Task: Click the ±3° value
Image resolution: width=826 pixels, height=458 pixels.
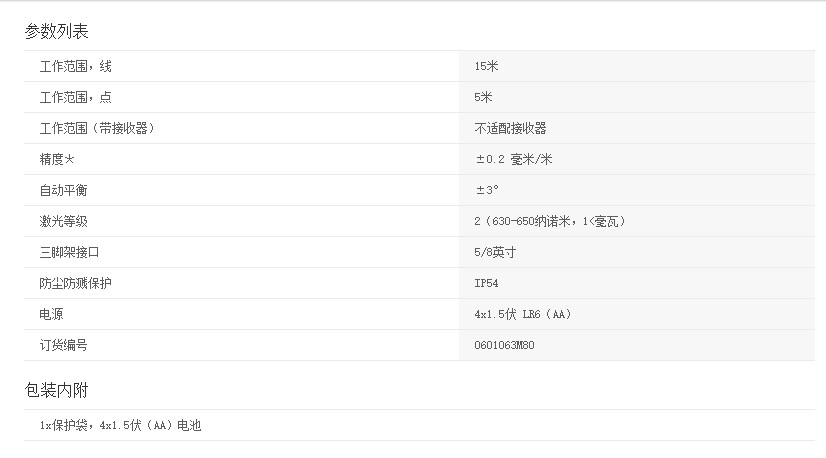Action: [x=487, y=190]
